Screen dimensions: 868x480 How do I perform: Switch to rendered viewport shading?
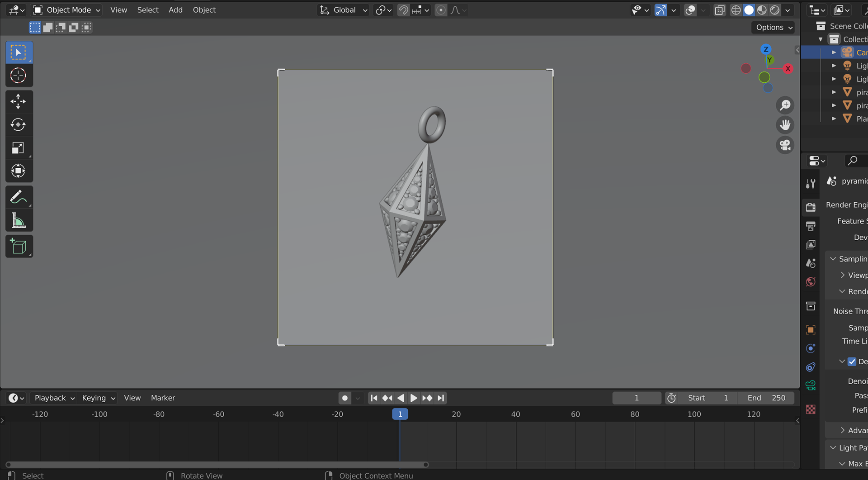tap(775, 10)
